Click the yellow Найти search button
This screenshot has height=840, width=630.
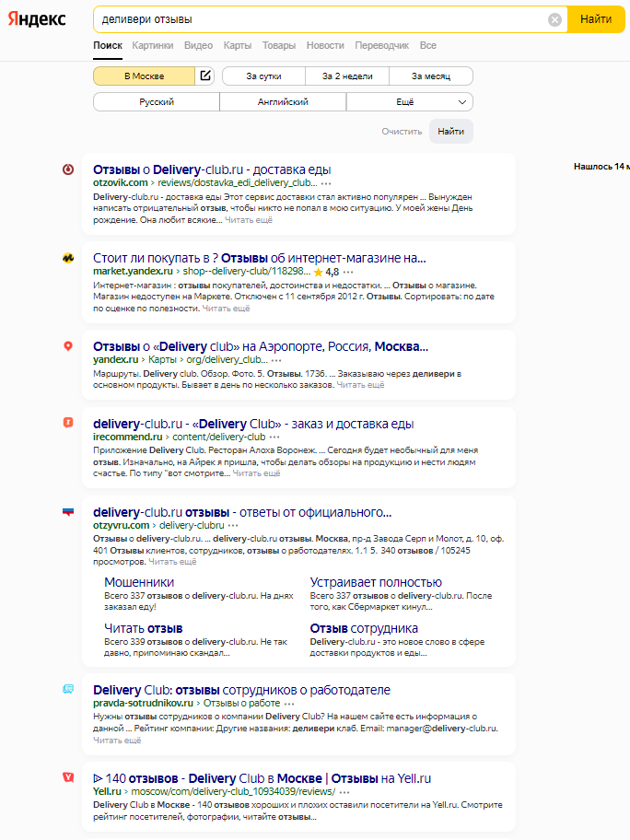pyautogui.click(x=596, y=19)
